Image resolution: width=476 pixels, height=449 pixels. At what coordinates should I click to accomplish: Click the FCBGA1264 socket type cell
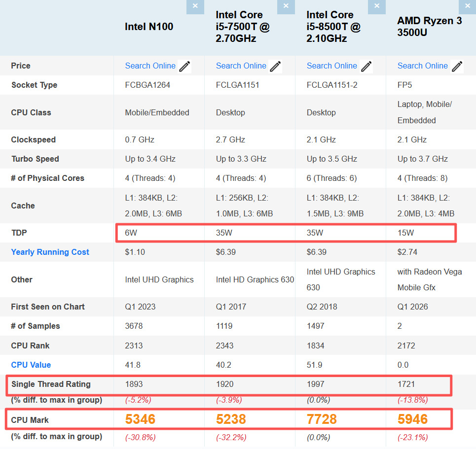[x=147, y=85]
